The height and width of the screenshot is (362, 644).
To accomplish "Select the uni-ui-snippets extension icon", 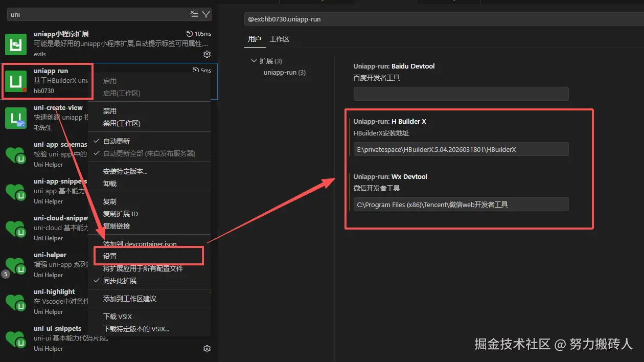I will (x=16, y=338).
